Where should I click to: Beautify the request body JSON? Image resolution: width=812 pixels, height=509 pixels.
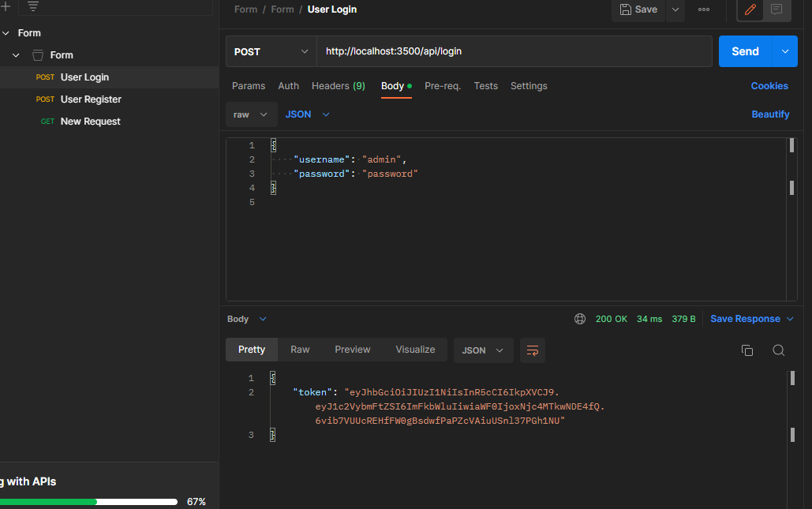[770, 114]
